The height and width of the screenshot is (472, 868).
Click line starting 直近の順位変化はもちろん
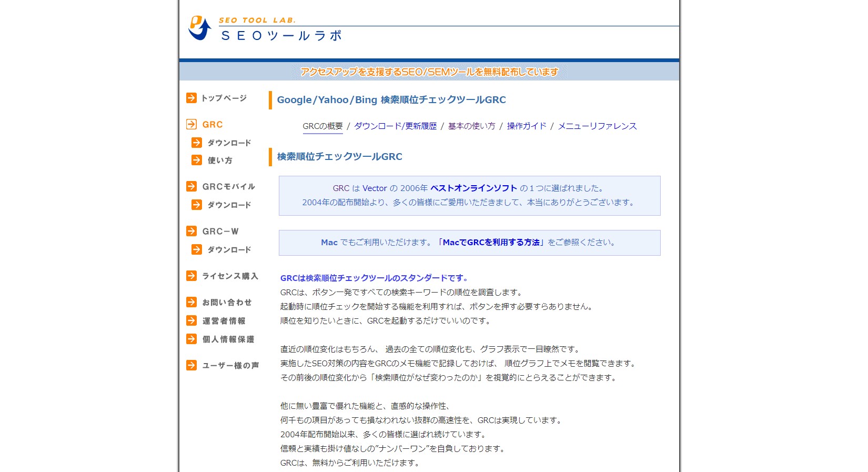pyautogui.click(x=431, y=349)
